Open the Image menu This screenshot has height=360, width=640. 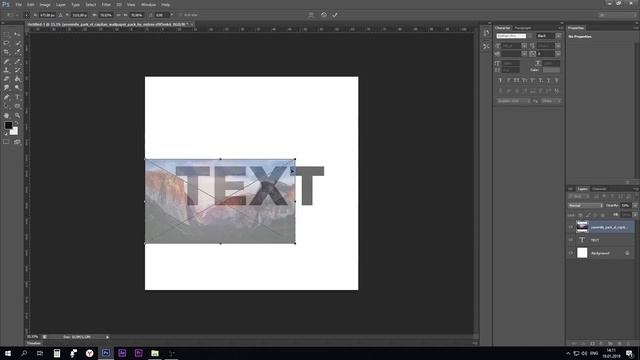pos(45,4)
